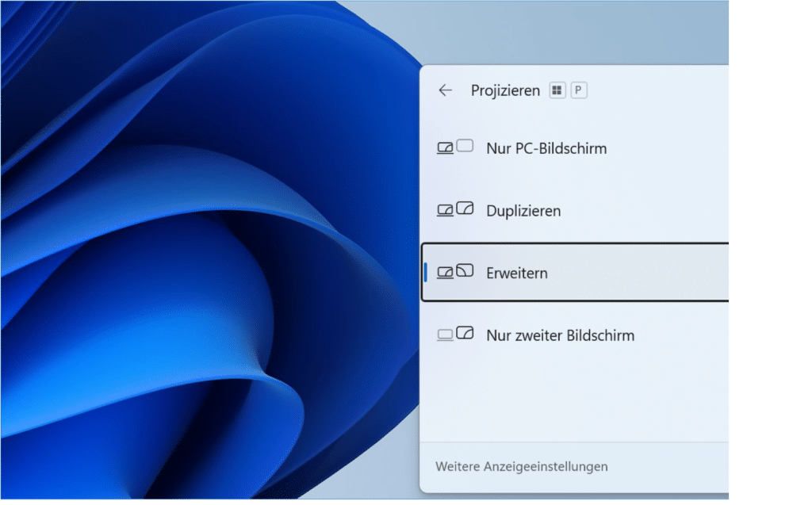Click the Projizieren panel title

[505, 91]
